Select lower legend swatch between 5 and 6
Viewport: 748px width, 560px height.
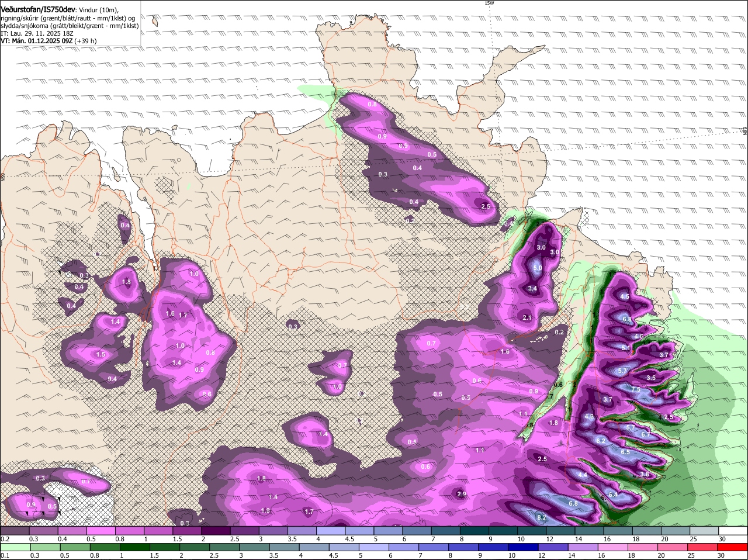tap(375, 547)
